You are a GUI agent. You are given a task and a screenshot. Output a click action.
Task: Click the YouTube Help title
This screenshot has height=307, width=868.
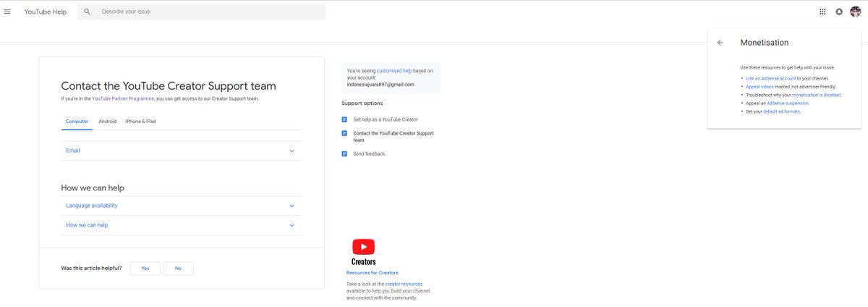pyautogui.click(x=46, y=12)
